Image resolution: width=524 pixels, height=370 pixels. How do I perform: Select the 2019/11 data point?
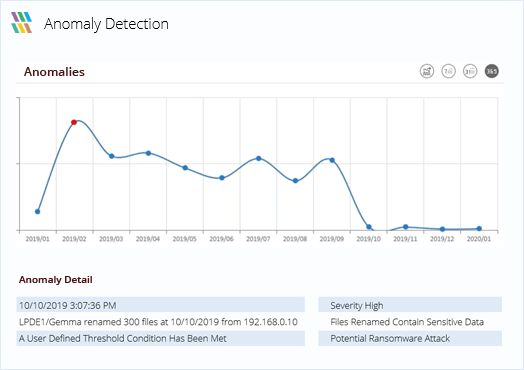[x=406, y=227]
